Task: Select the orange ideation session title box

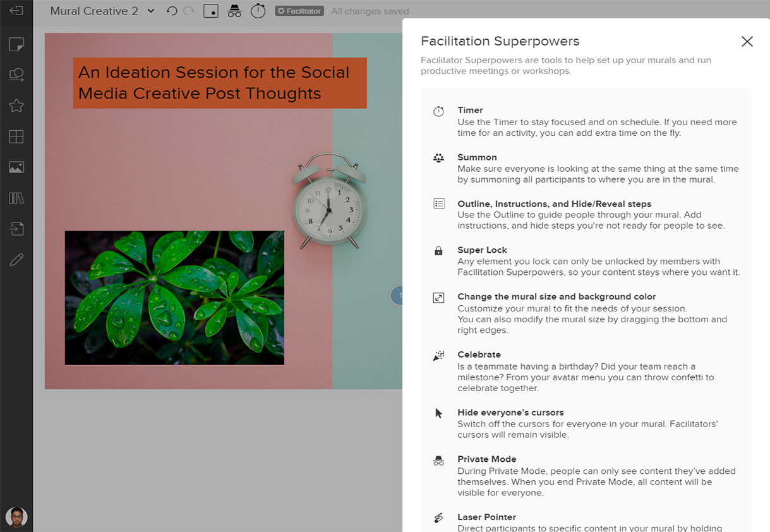Action: pyautogui.click(x=219, y=83)
